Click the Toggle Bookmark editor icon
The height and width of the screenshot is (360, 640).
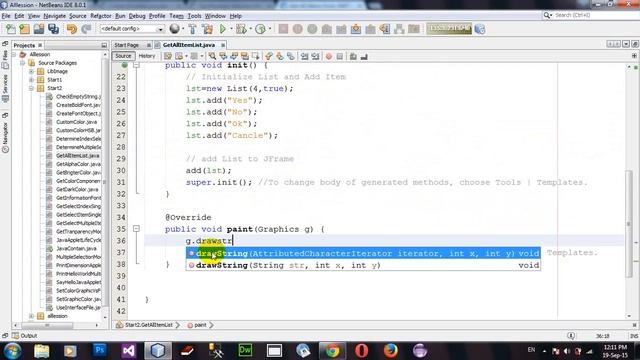(x=290, y=56)
